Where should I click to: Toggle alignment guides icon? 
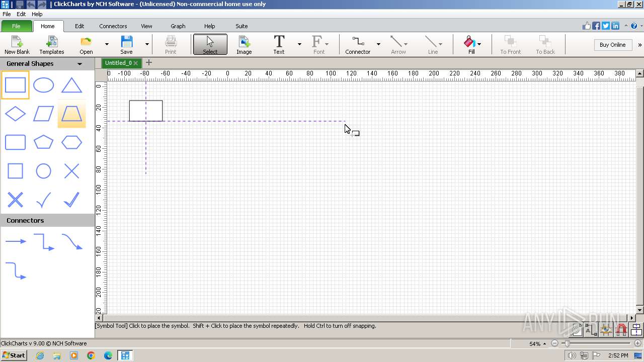(636, 330)
